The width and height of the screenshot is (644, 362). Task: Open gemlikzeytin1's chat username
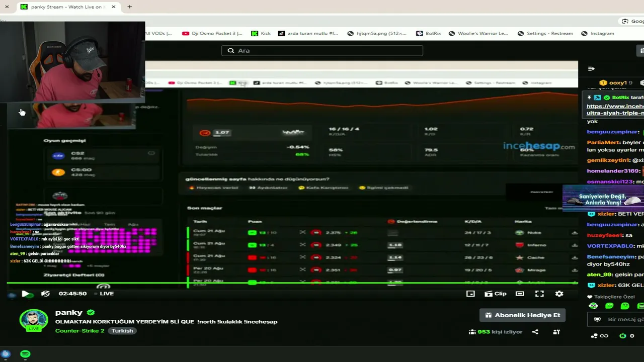pyautogui.click(x=608, y=160)
